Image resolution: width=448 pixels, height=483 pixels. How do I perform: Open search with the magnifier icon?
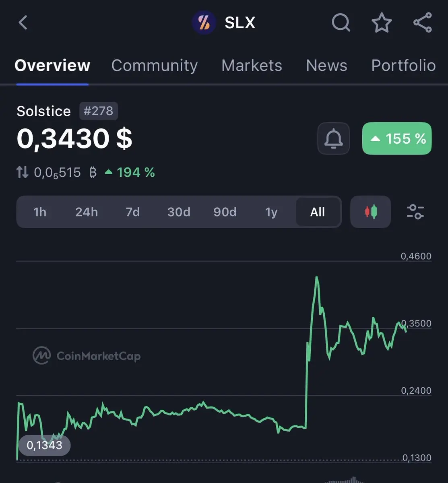point(341,23)
